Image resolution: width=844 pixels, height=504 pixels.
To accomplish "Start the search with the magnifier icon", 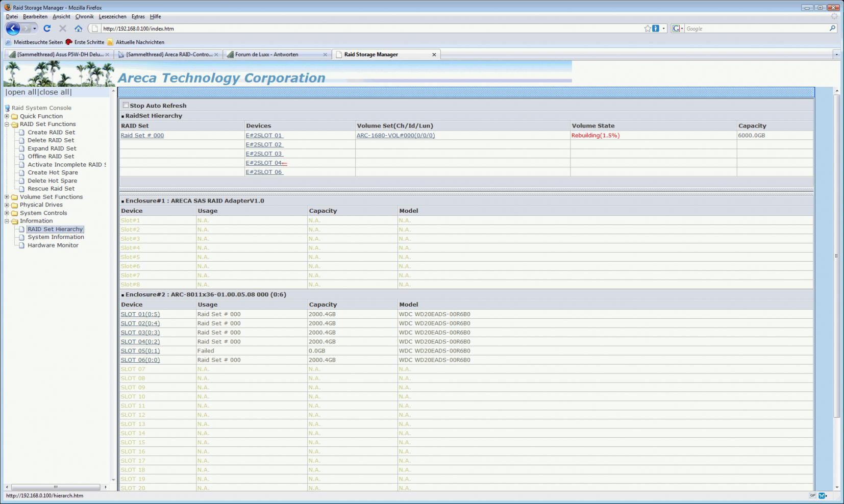I will 832,29.
